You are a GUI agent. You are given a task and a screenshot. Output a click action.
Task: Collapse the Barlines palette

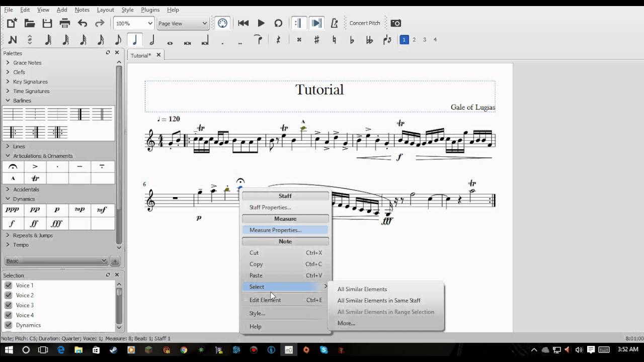click(x=8, y=101)
